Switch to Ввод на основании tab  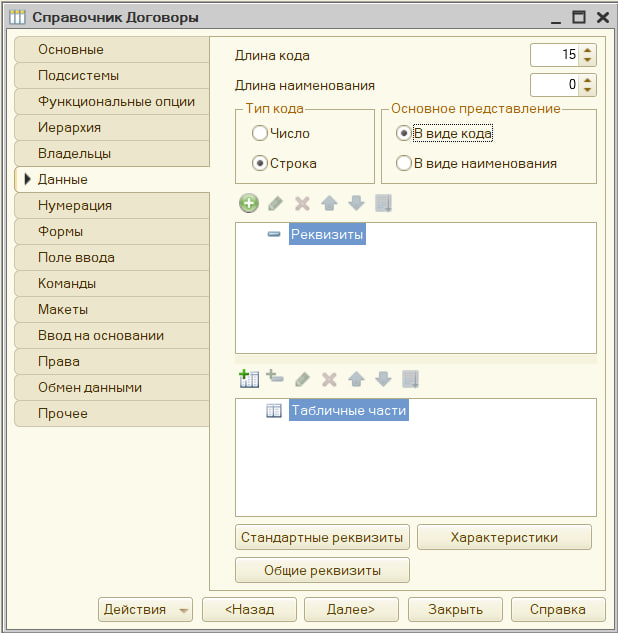(112, 335)
